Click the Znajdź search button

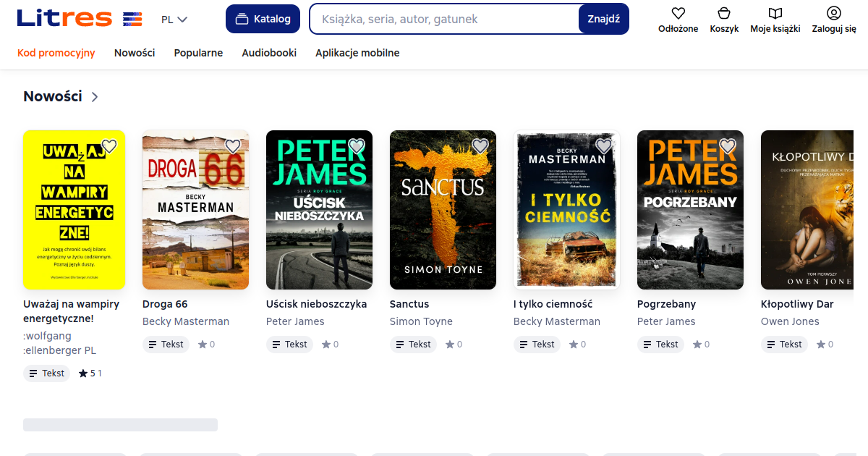604,19
